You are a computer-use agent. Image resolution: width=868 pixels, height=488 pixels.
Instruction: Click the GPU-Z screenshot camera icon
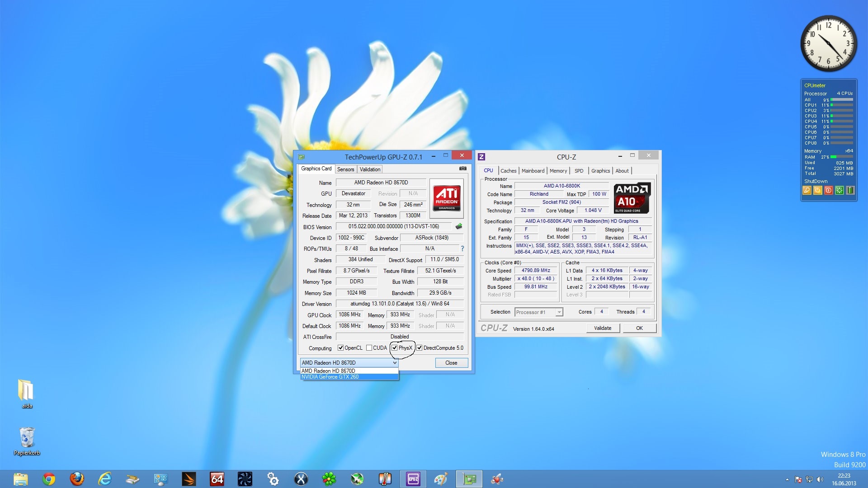(462, 169)
